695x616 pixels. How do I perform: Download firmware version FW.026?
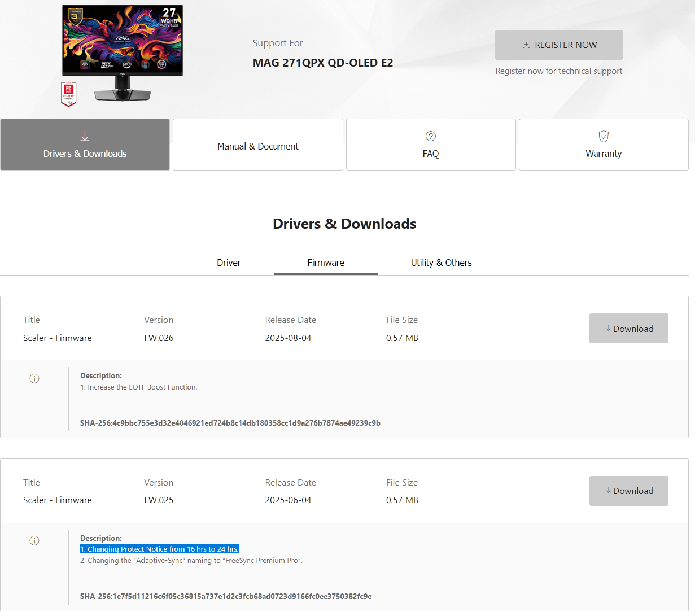tap(629, 328)
